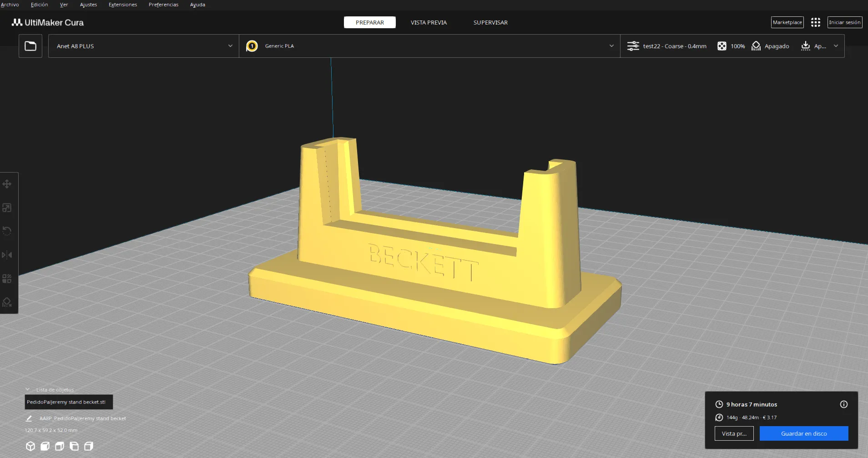Switch to right side view cube
The width and height of the screenshot is (868, 458).
(x=89, y=446)
